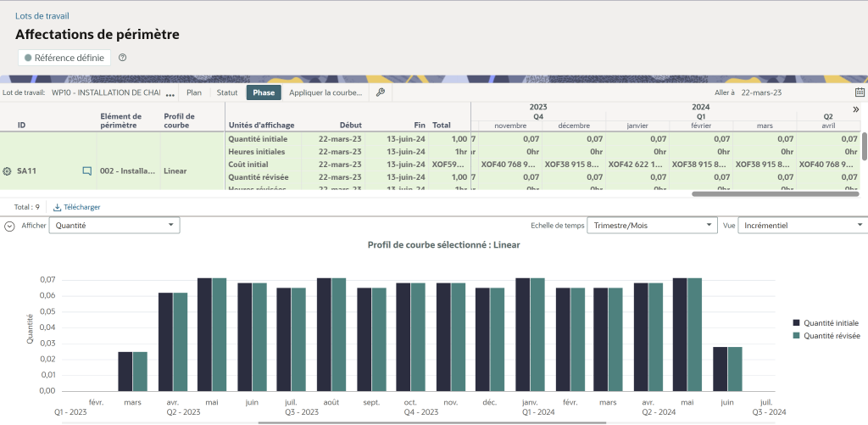Open the comment icon on SA11 row

pos(86,171)
